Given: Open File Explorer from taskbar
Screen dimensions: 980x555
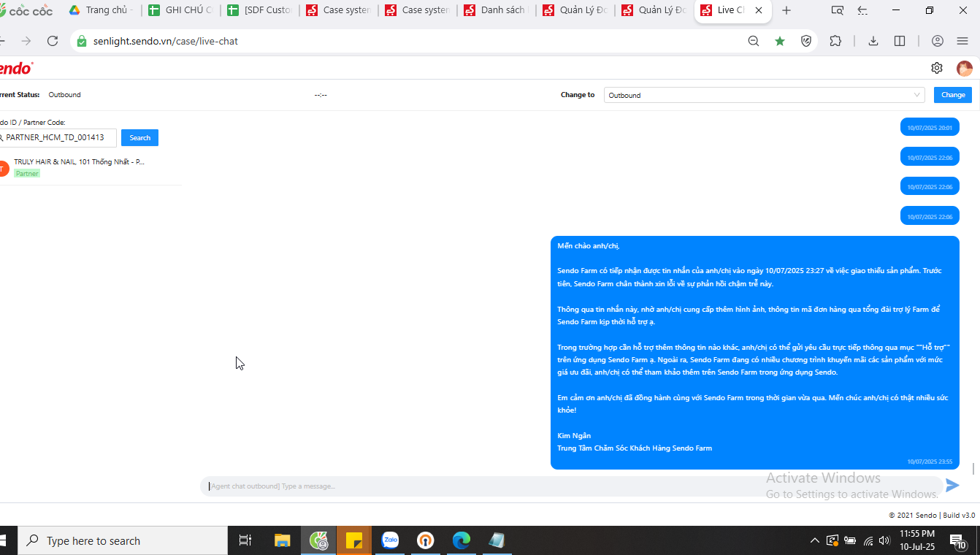Looking at the screenshot, I should click(x=283, y=540).
